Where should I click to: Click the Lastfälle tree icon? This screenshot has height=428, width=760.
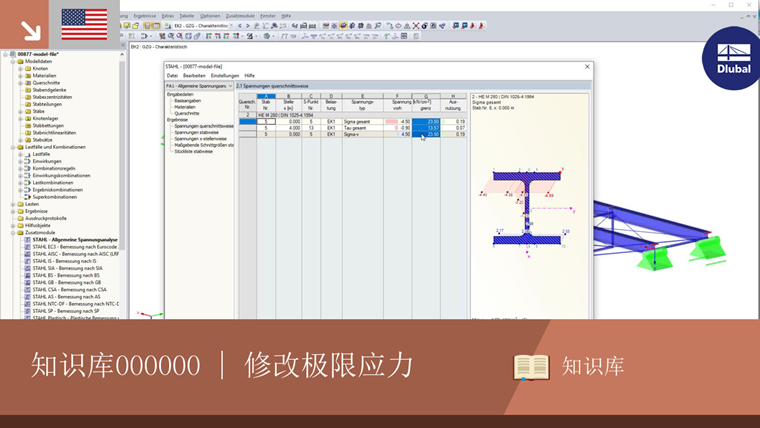pyautogui.click(x=28, y=154)
